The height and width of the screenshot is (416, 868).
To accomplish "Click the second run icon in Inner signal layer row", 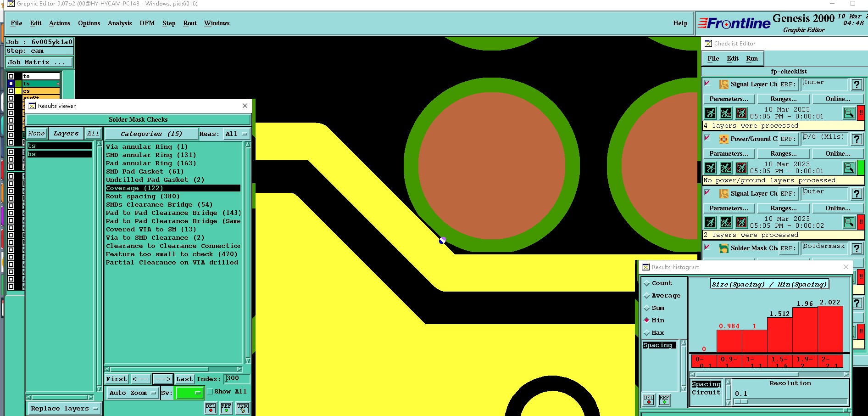I will click(x=726, y=113).
